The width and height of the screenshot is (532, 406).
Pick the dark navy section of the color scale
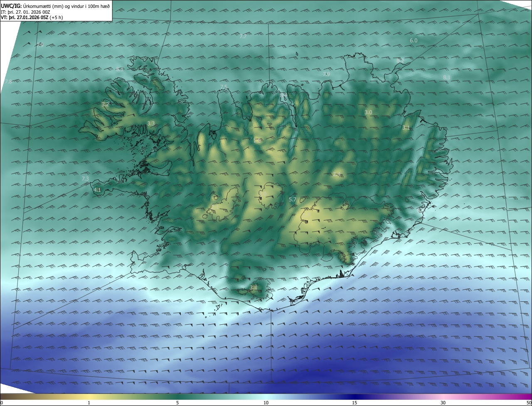tap(355, 396)
